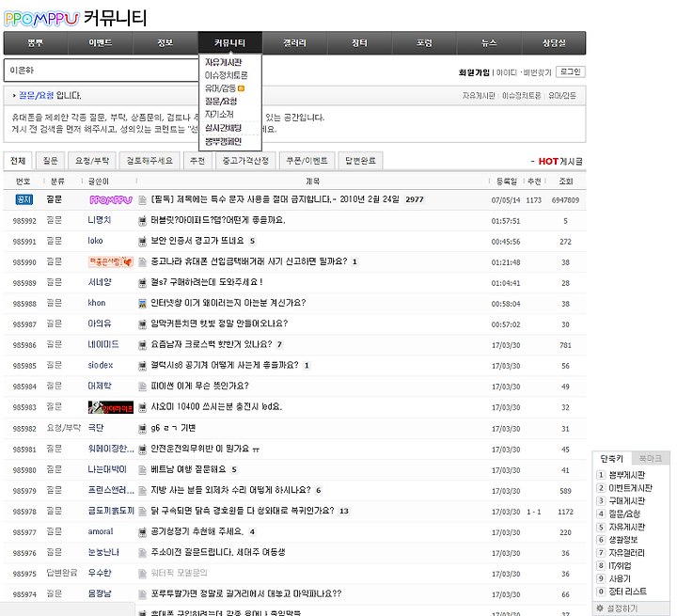The image size is (677, 616).
Task: Switch to the 검토해주세요 category tab
Action: [x=150, y=161]
